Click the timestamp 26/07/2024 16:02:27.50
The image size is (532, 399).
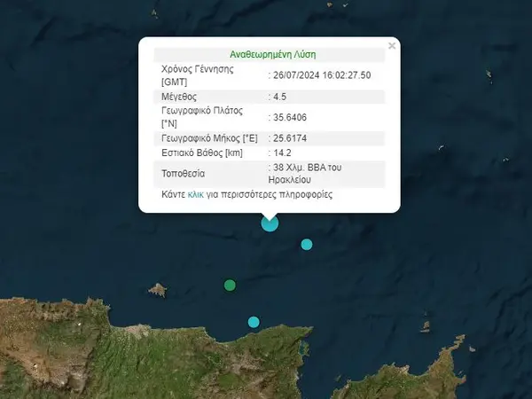321,74
